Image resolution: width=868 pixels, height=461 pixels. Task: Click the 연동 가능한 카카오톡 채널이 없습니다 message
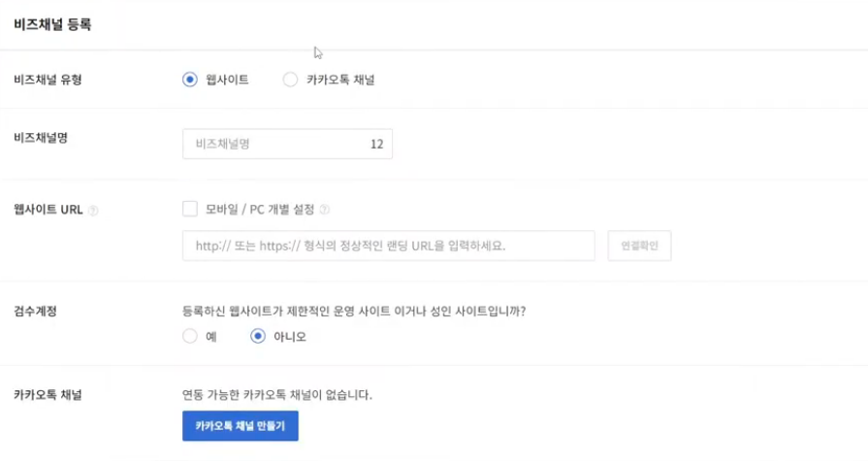click(277, 395)
